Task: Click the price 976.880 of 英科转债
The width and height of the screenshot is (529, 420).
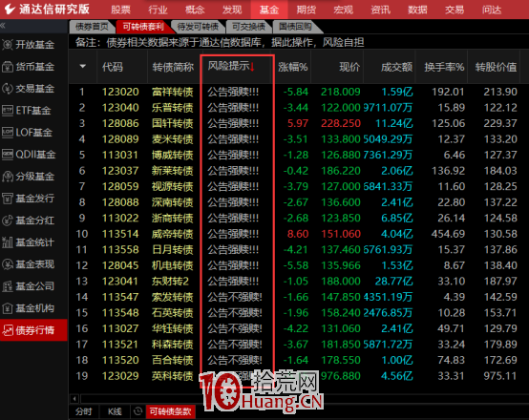Action: tap(341, 376)
